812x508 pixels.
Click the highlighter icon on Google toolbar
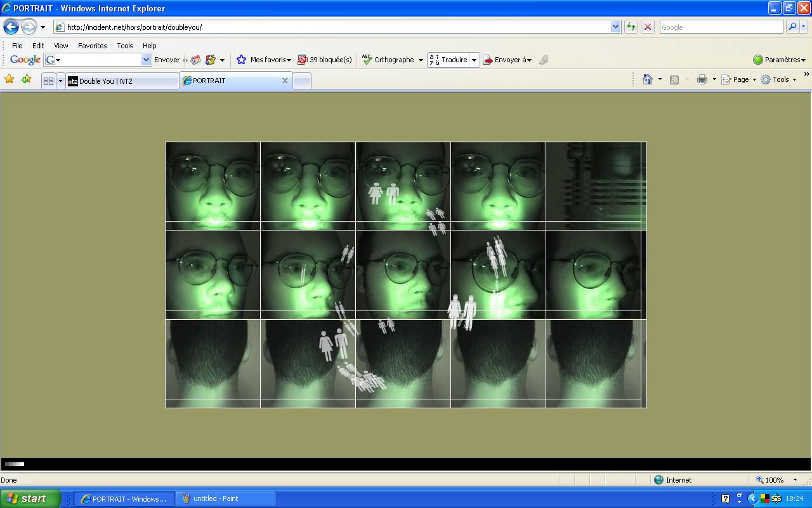click(x=544, y=60)
